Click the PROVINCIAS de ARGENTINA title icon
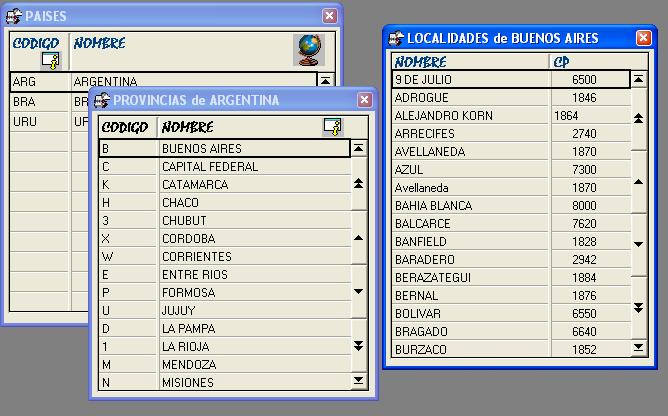The image size is (668, 416). pos(102,100)
